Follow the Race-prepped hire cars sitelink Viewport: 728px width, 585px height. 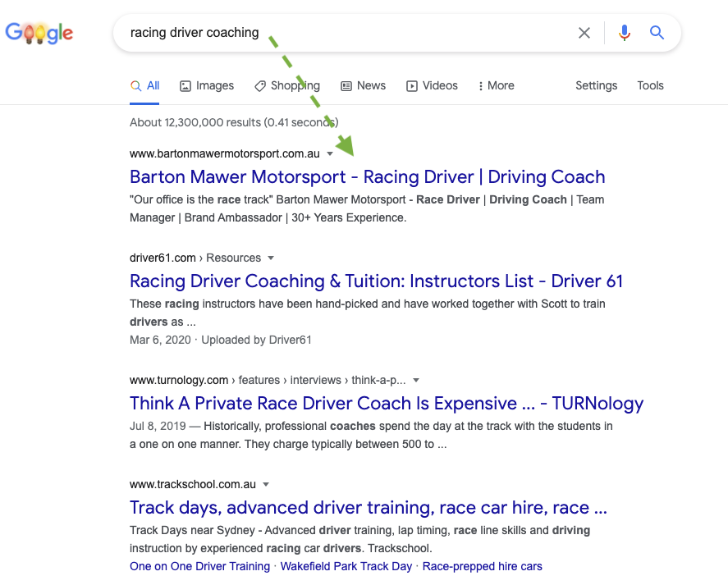tap(482, 566)
